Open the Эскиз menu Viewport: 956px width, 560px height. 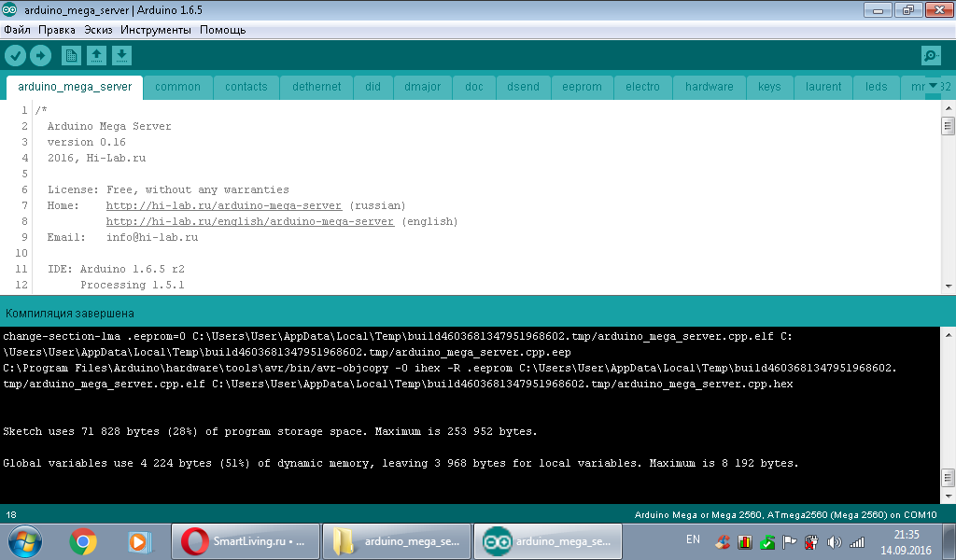pos(98,30)
